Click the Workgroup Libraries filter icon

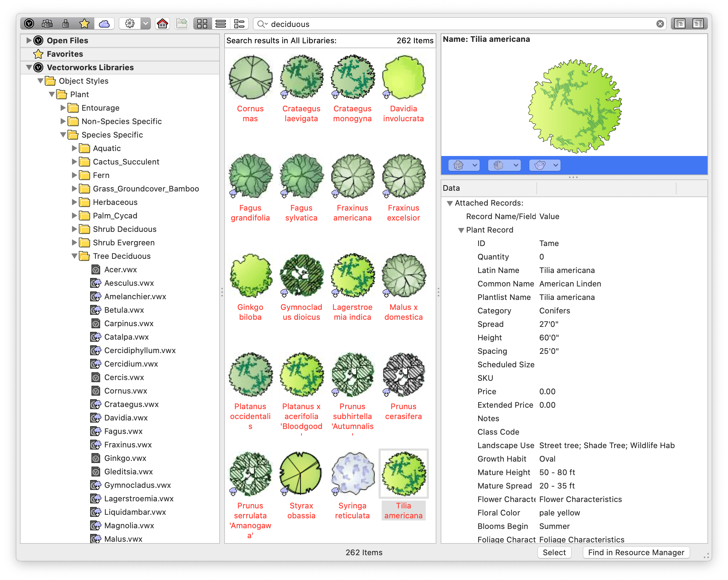(47, 24)
